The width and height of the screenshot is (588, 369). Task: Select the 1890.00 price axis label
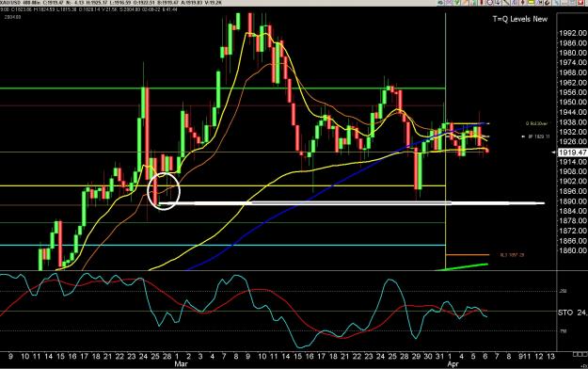tap(573, 201)
